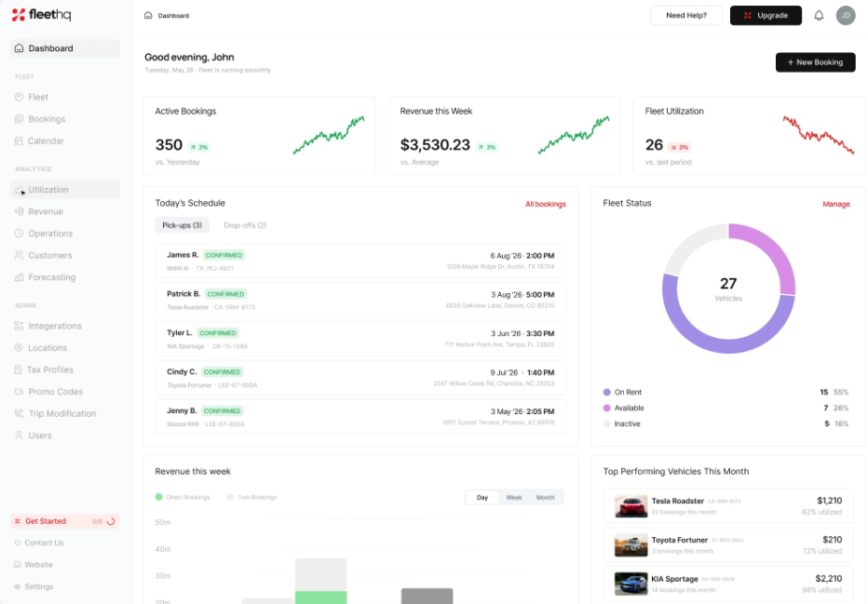This screenshot has width=868, height=604.
Task: Click the Available pink legend dot
Action: point(606,409)
